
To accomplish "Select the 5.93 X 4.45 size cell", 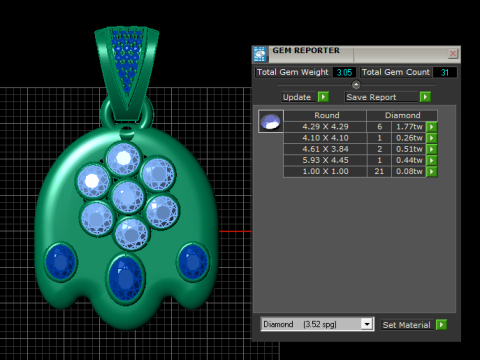I will pyautogui.click(x=325, y=160).
